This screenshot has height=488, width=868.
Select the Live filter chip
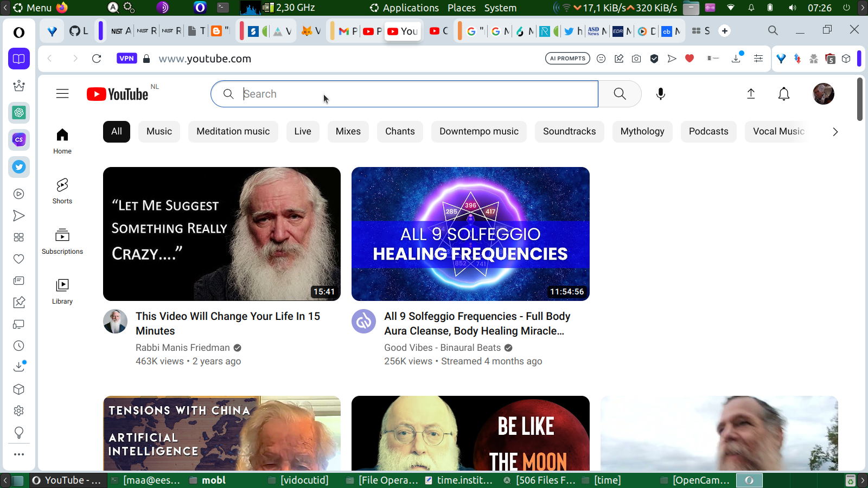point(303,132)
